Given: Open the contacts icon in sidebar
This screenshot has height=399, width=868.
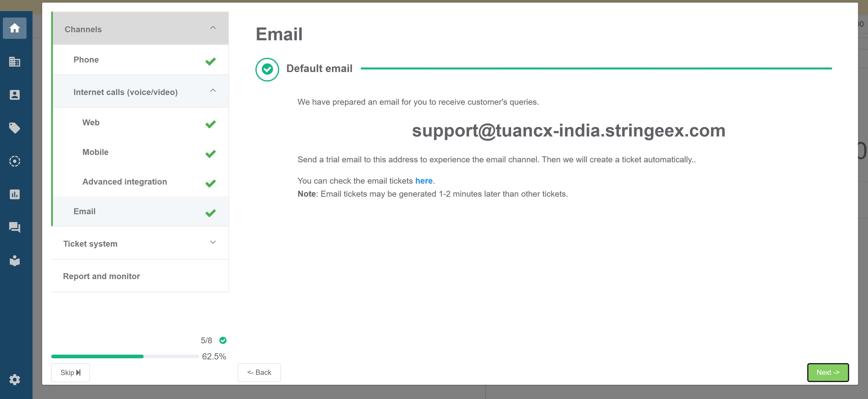Looking at the screenshot, I should coord(15,95).
